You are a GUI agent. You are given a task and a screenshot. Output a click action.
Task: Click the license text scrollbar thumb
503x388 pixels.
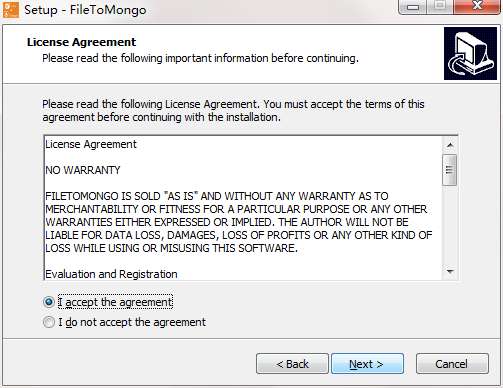coord(450,170)
